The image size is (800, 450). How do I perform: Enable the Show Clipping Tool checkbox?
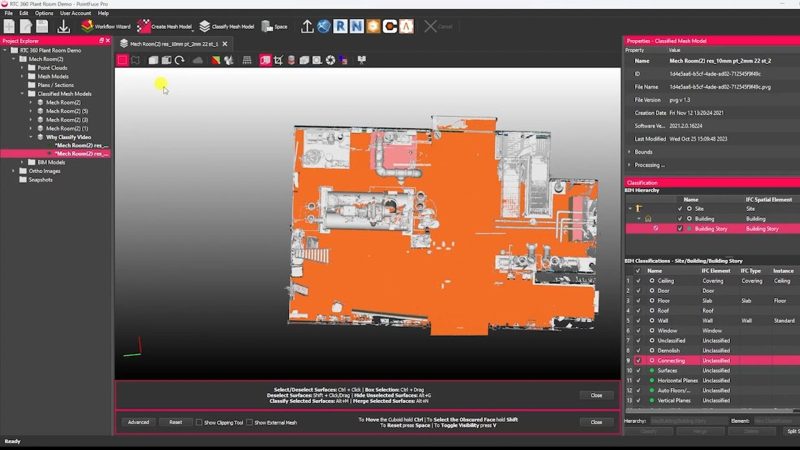199,422
